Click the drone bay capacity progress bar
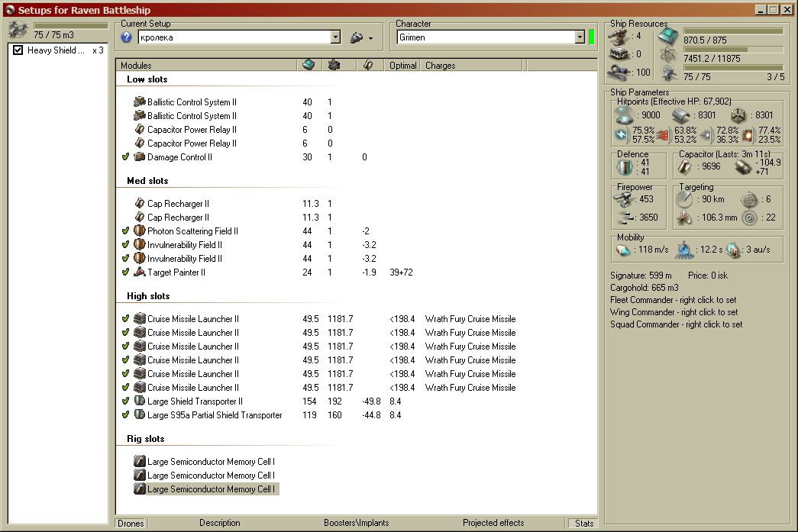 coord(71,25)
